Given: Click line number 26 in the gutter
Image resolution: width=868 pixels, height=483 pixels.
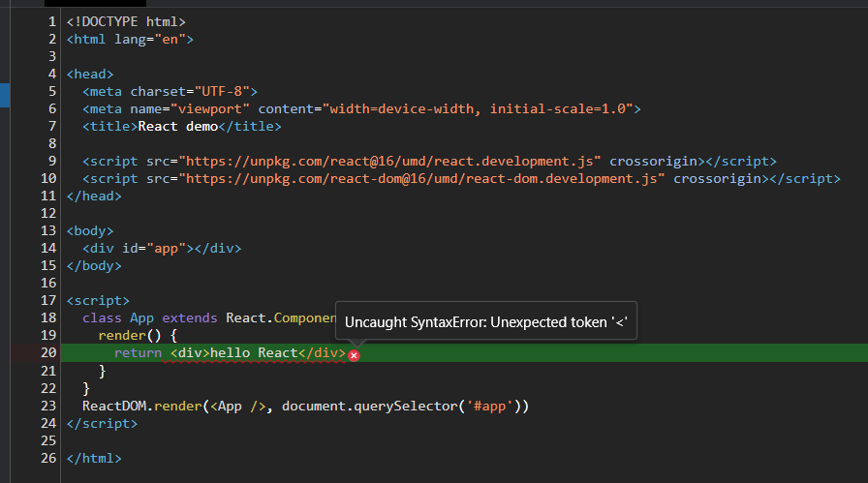Looking at the screenshot, I should click(x=48, y=458).
